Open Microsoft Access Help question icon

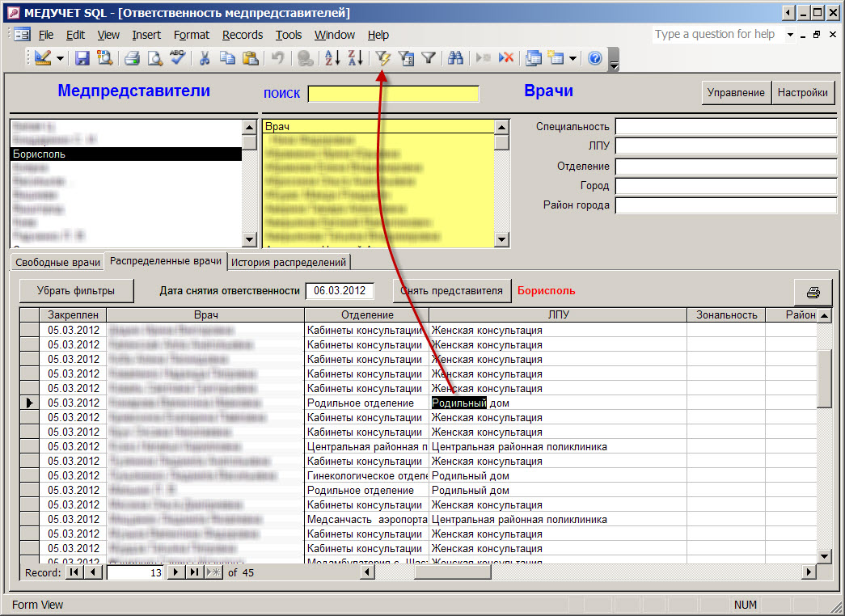click(x=595, y=57)
